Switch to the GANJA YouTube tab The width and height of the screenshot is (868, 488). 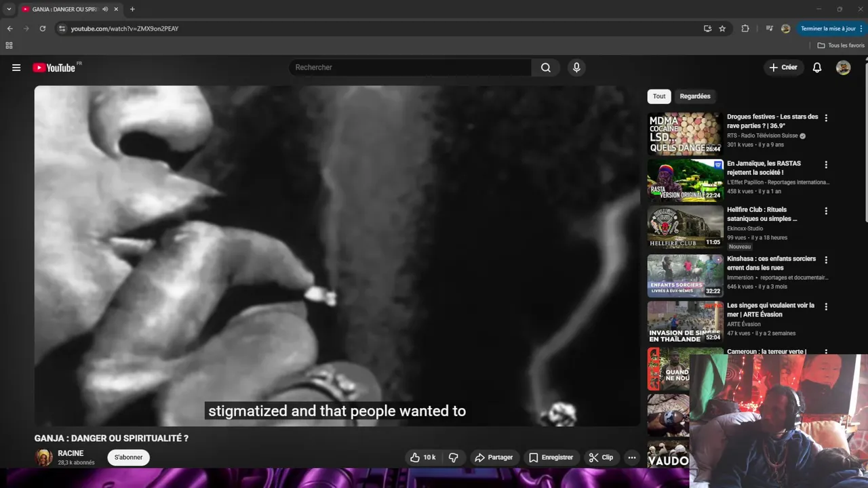pos(69,9)
